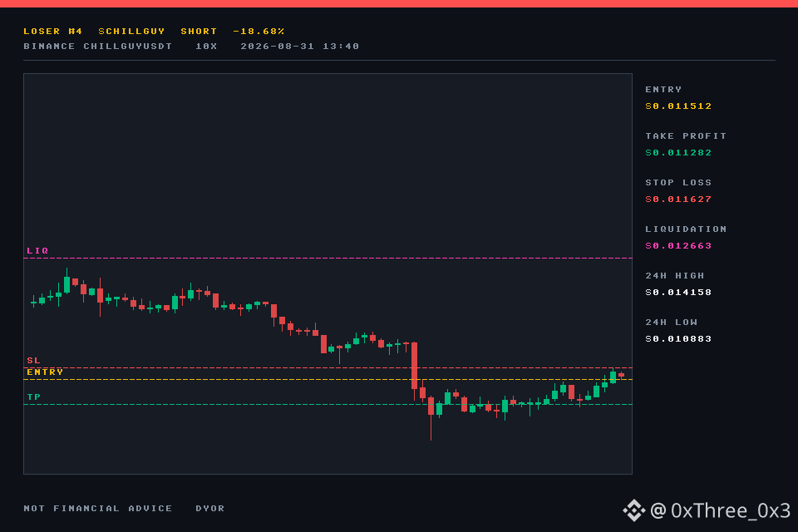Click the 'SCHILLGUY' ticker name
The height and width of the screenshot is (532, 798).
(x=132, y=31)
